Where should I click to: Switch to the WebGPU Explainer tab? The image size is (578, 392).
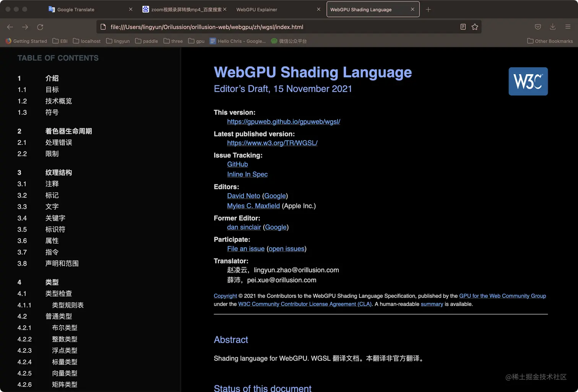[x=278, y=10]
